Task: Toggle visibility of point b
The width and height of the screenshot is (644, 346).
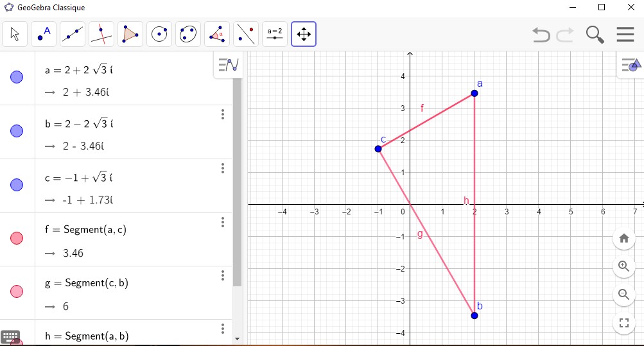Action: tap(17, 131)
